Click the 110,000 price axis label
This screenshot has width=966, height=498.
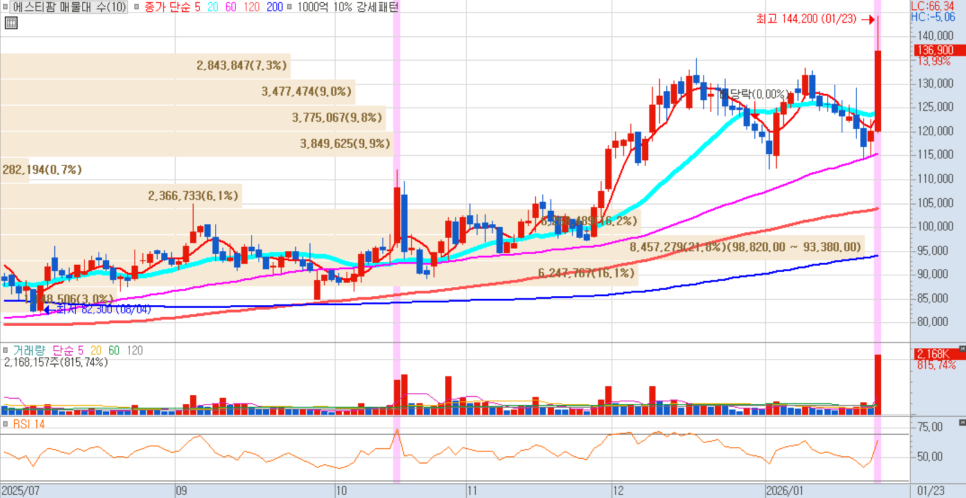[x=935, y=179]
